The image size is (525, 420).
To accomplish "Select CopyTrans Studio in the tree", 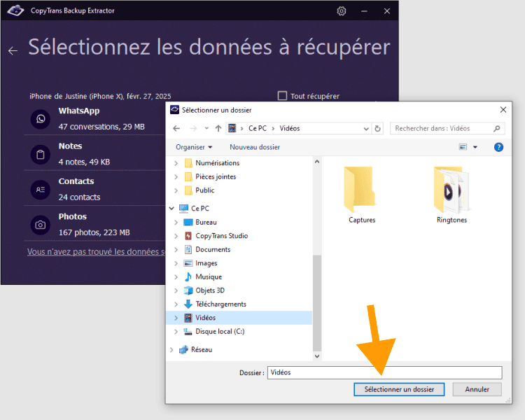I will point(221,236).
